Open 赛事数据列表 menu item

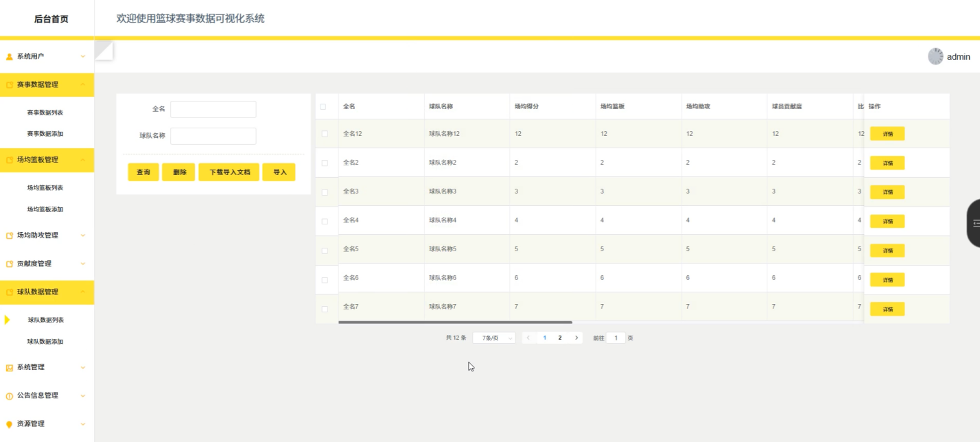coord(45,113)
